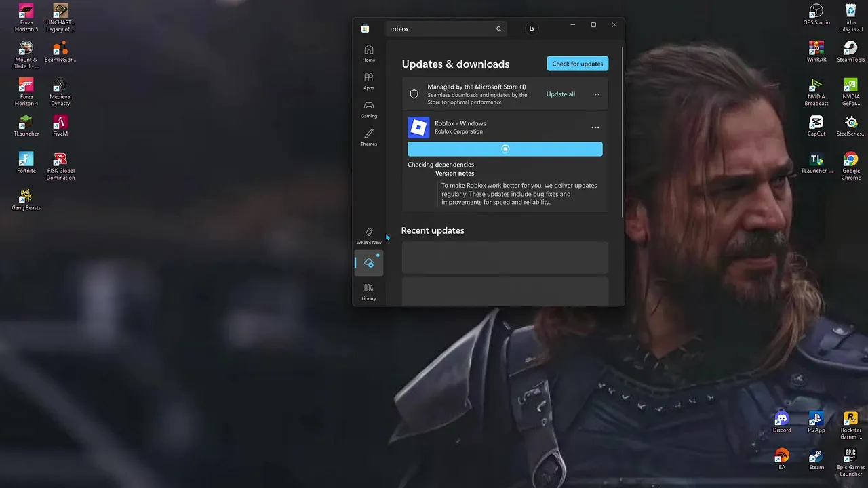The width and height of the screenshot is (868, 488).
Task: Click the Roblox app icon
Action: (x=418, y=127)
